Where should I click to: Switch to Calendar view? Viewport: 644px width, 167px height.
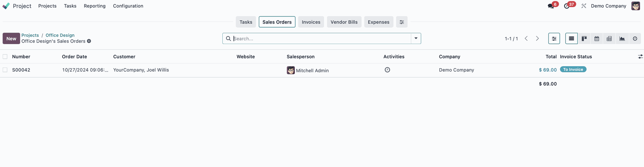(x=597, y=39)
